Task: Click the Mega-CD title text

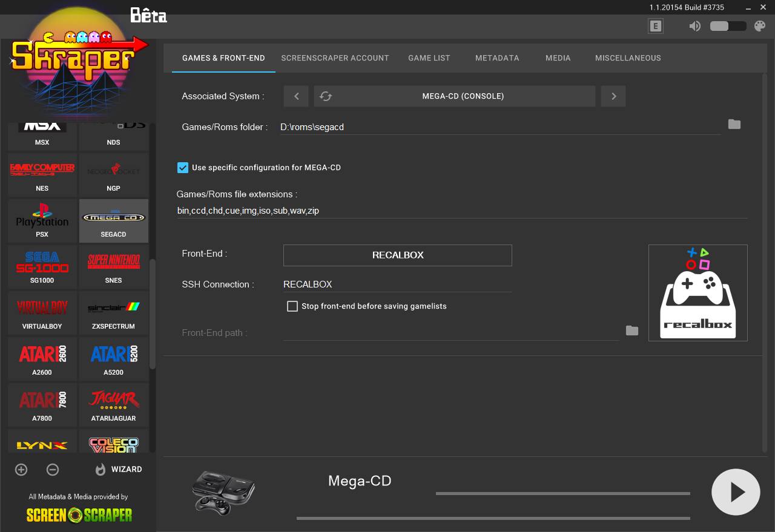Action: 360,481
